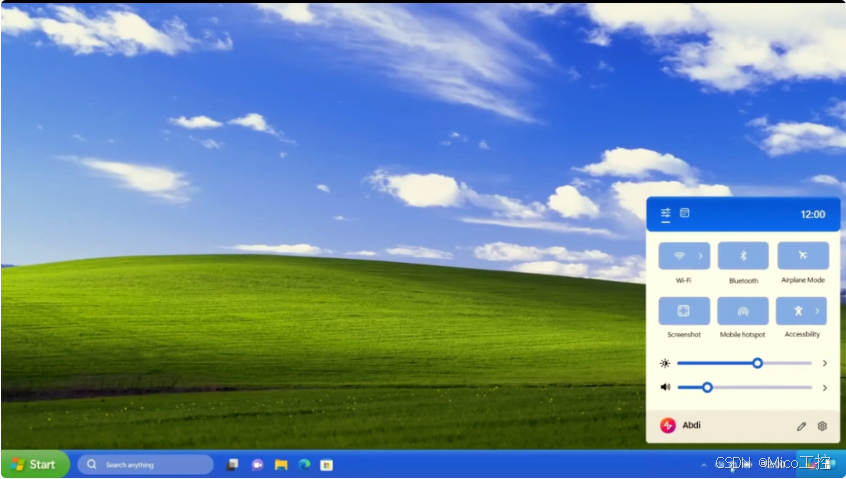Show hidden tray icons chevron
This screenshot has height=479, width=846.
tap(704, 465)
